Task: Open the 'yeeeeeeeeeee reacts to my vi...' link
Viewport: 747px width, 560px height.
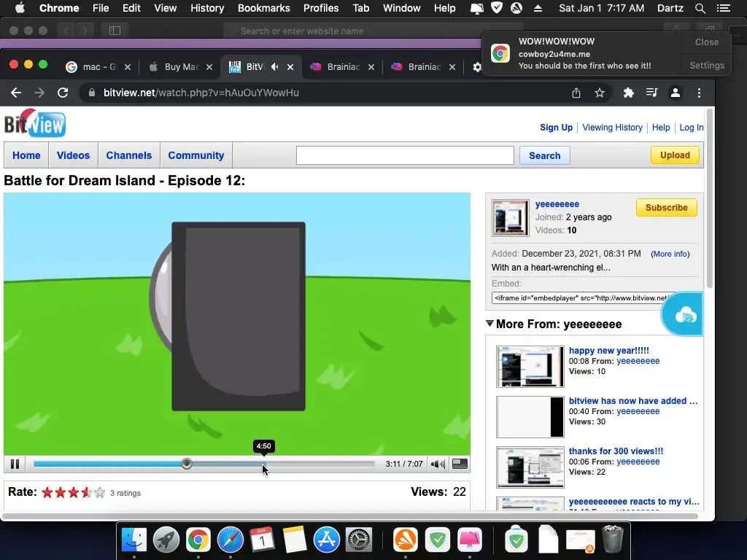Action: click(x=634, y=502)
